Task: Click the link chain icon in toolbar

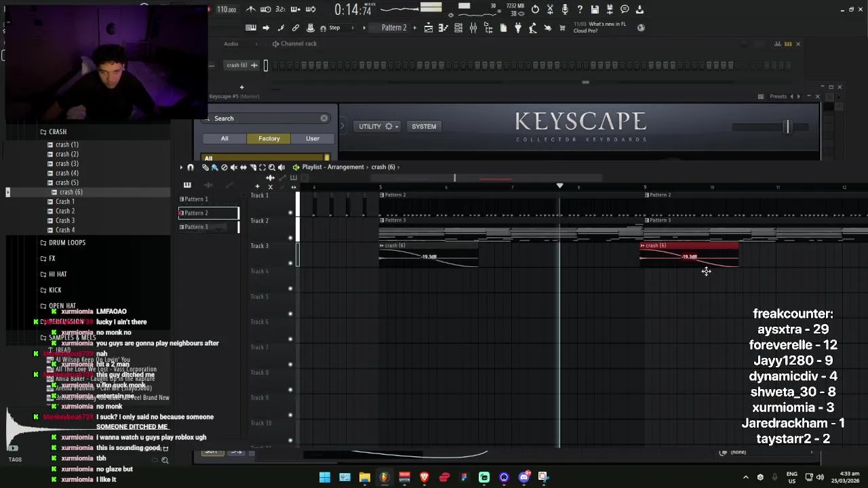Action: [296, 28]
